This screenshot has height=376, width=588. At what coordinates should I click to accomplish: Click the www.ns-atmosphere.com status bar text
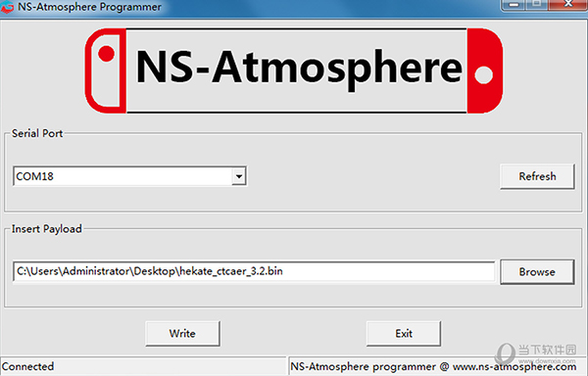[514, 366]
